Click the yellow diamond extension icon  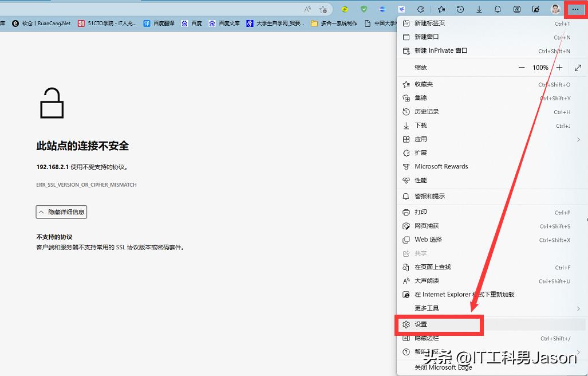point(344,9)
